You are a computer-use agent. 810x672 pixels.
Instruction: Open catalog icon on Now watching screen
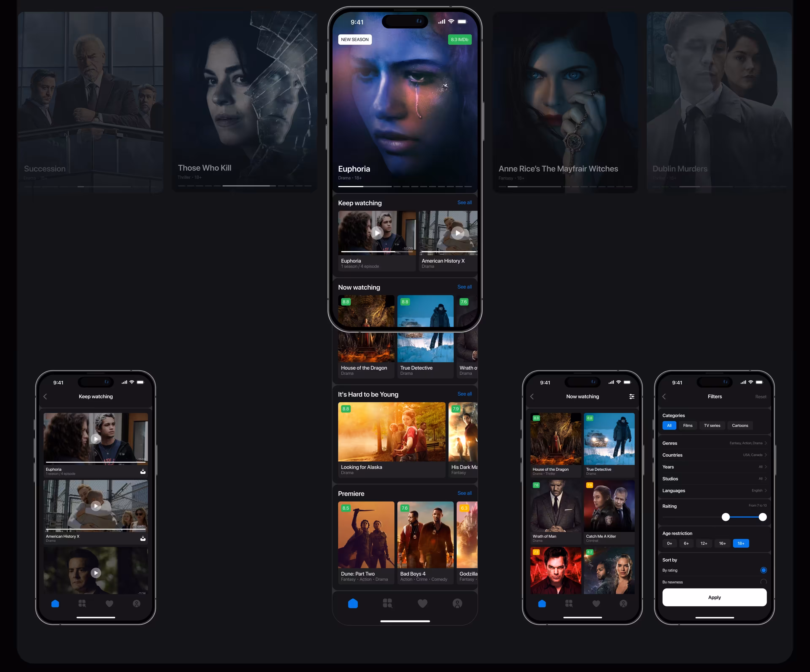[x=569, y=603]
